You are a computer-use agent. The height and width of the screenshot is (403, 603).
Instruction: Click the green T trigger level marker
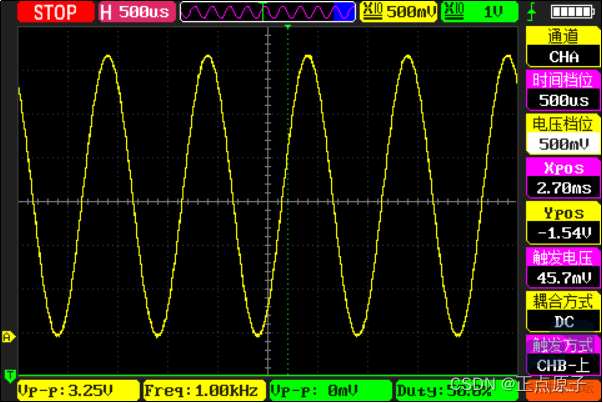(x=10, y=376)
